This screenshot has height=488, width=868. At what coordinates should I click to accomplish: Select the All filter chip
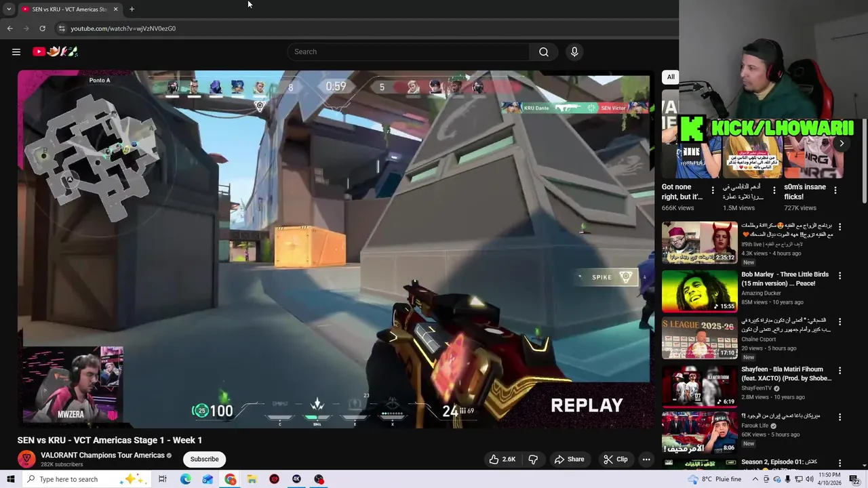(x=670, y=77)
